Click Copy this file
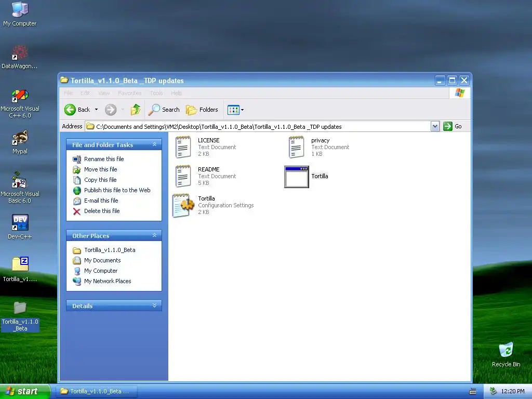 click(x=100, y=180)
